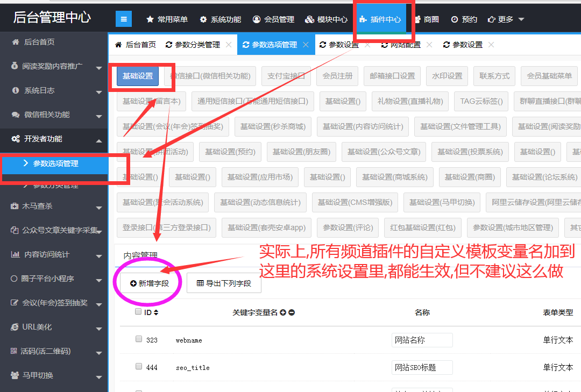Click the 网站名称 name input field
Viewport: 581px width, 392px height.
tap(422, 340)
